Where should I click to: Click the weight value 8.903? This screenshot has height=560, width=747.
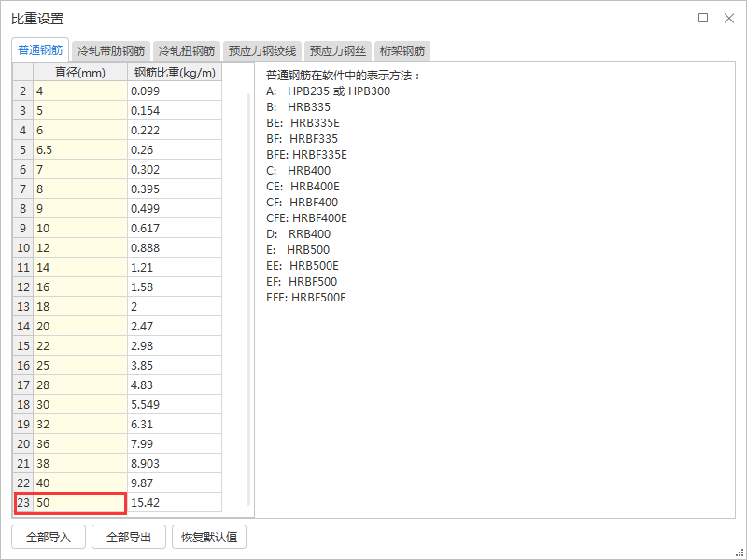pos(175,463)
